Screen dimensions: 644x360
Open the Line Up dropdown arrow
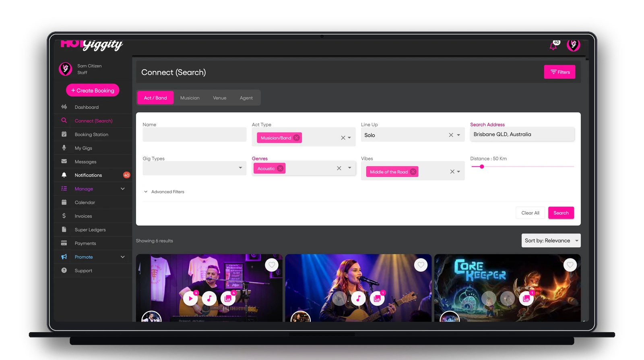point(458,135)
